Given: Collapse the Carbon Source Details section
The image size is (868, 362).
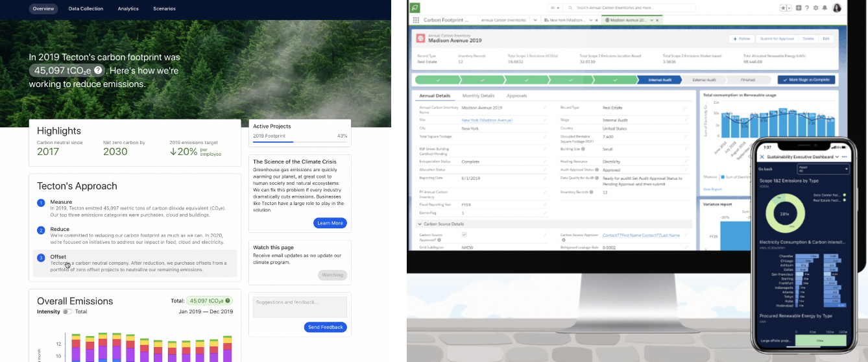Looking at the screenshot, I should [x=420, y=224].
